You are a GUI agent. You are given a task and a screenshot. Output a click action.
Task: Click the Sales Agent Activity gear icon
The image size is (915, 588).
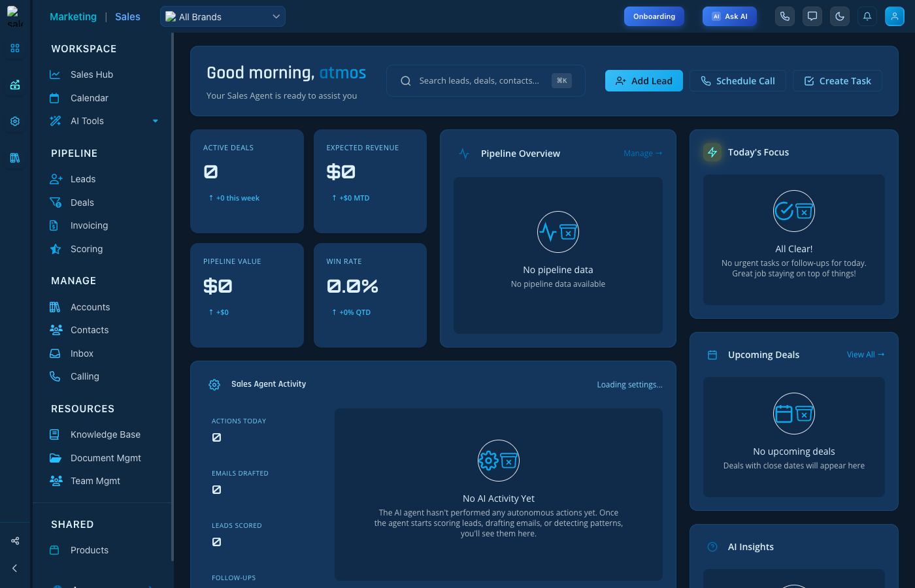click(x=214, y=385)
